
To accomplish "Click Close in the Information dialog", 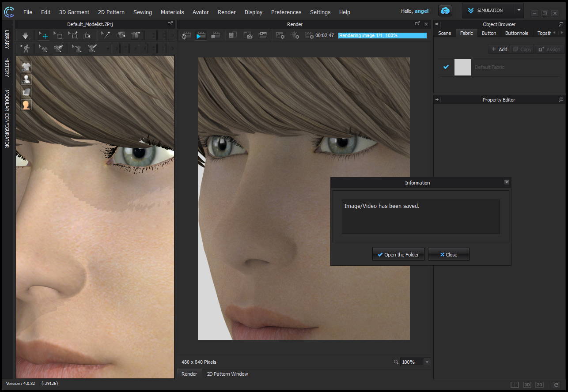I will pos(448,255).
